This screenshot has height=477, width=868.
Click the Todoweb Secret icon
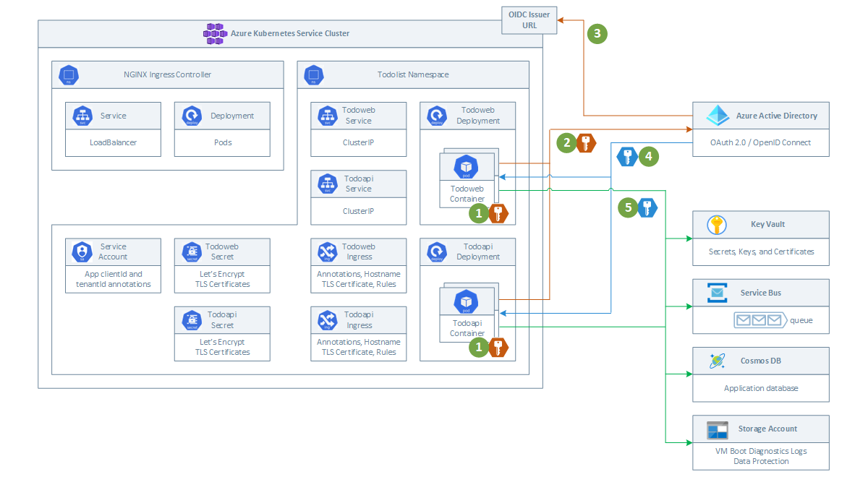pyautogui.click(x=192, y=252)
